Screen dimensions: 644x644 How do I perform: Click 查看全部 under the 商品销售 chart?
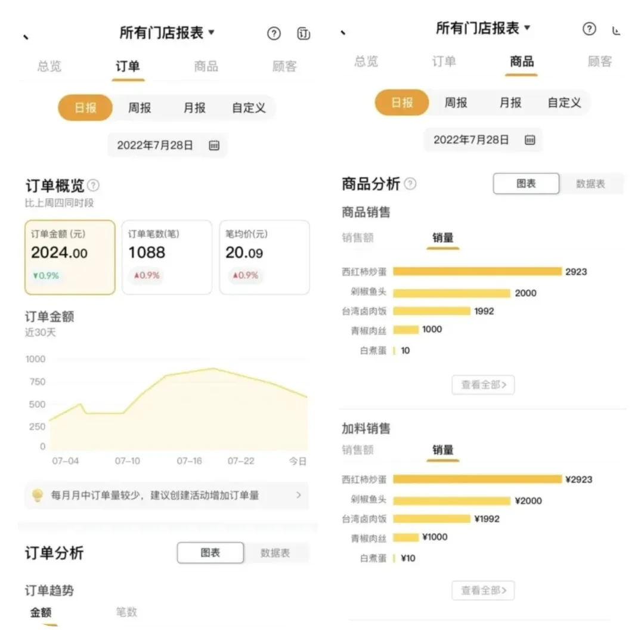click(x=483, y=385)
